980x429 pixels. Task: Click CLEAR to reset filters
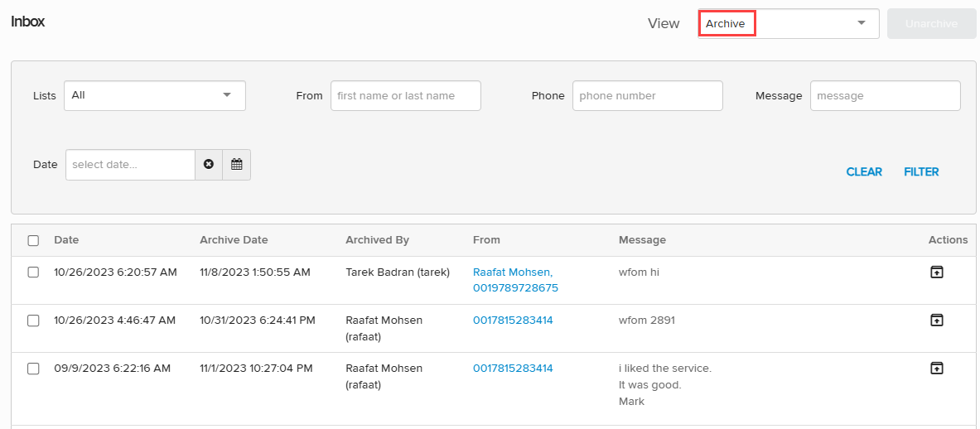[x=864, y=172]
